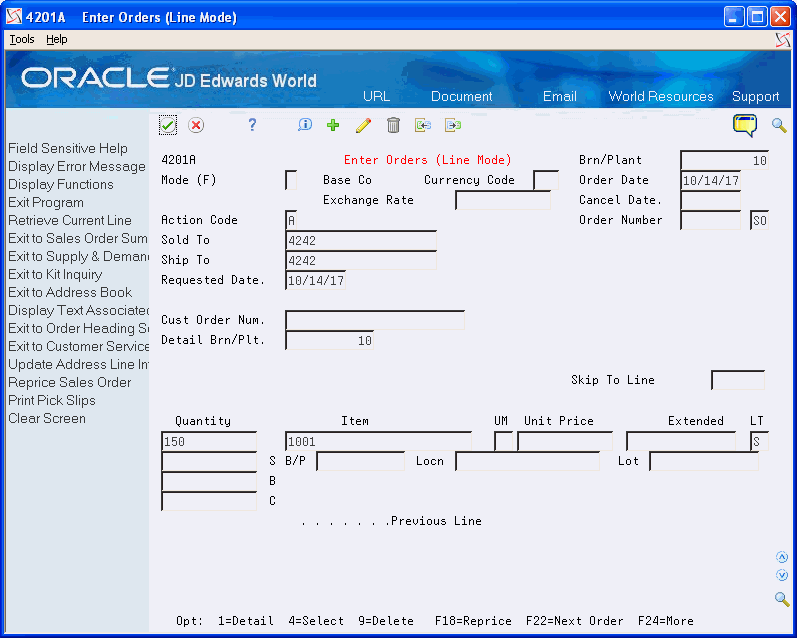This screenshot has height=638, width=797.
Task: Click the green checkmark OK icon
Action: click(168, 125)
